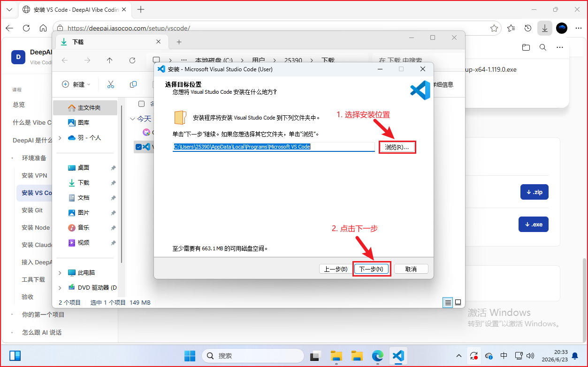Refresh File Explorer folder view

(x=132, y=60)
